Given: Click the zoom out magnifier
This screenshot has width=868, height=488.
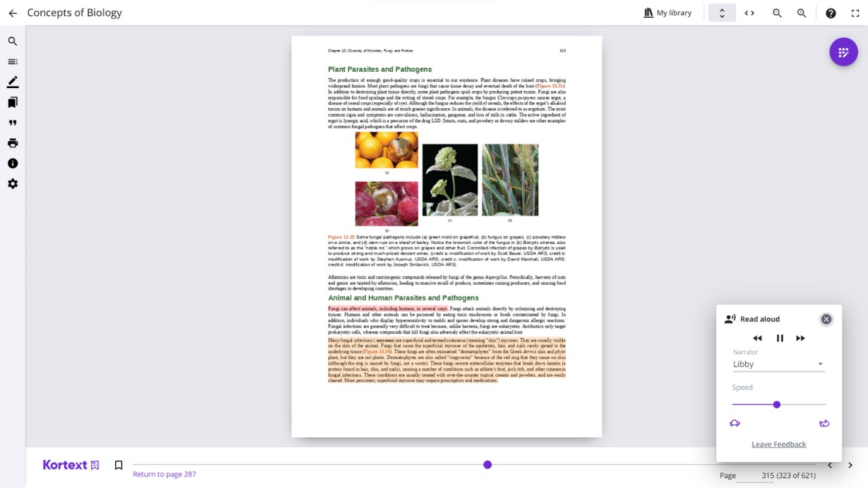Looking at the screenshot, I should [x=777, y=13].
